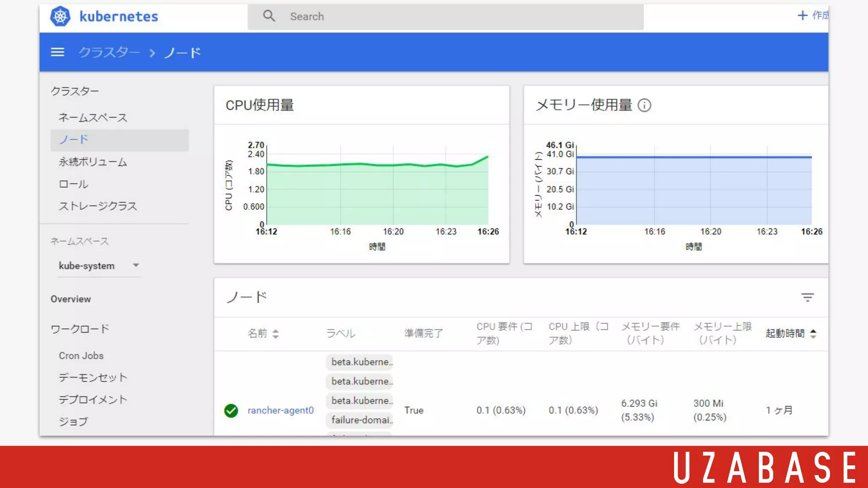The image size is (868, 488).
Task: Toggle 起動時間 column sort order
Action: (813, 334)
